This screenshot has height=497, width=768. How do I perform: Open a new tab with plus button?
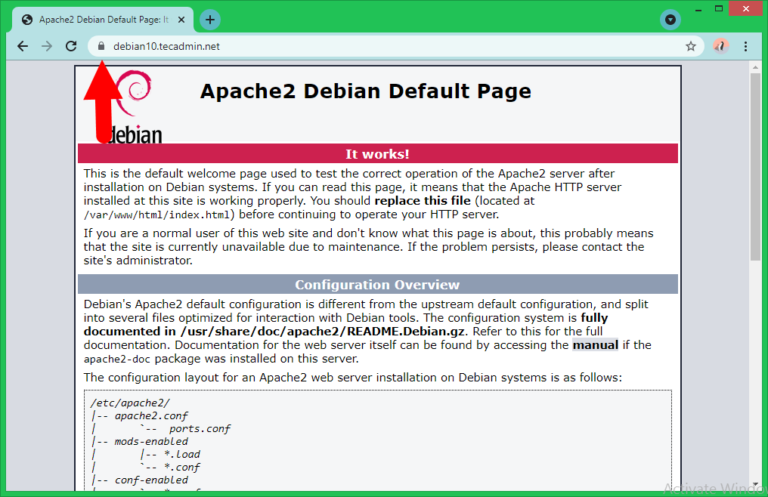(210, 19)
